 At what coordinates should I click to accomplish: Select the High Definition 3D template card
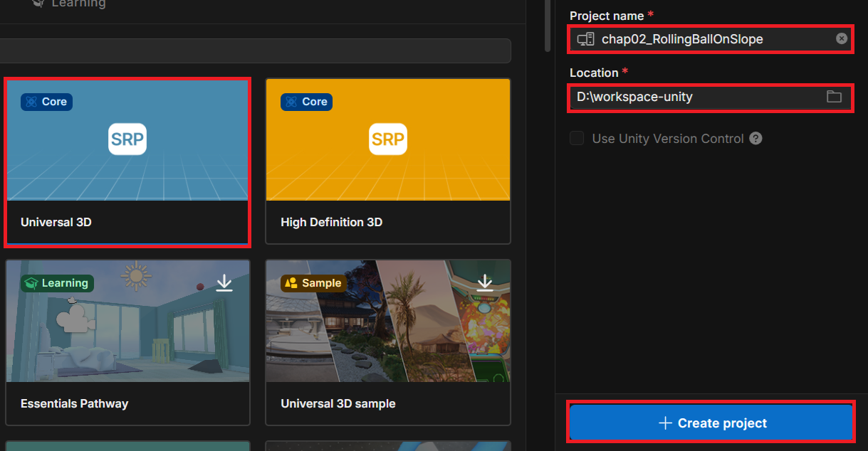388,161
